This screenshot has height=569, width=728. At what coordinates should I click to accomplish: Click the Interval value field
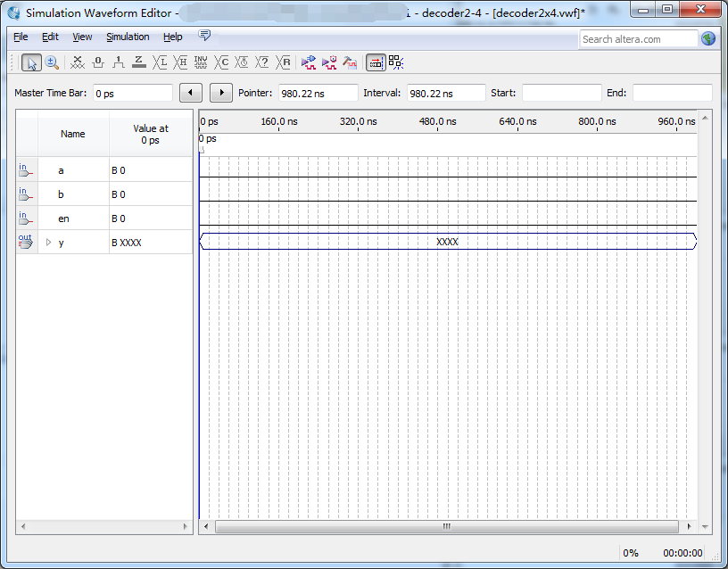click(x=446, y=93)
